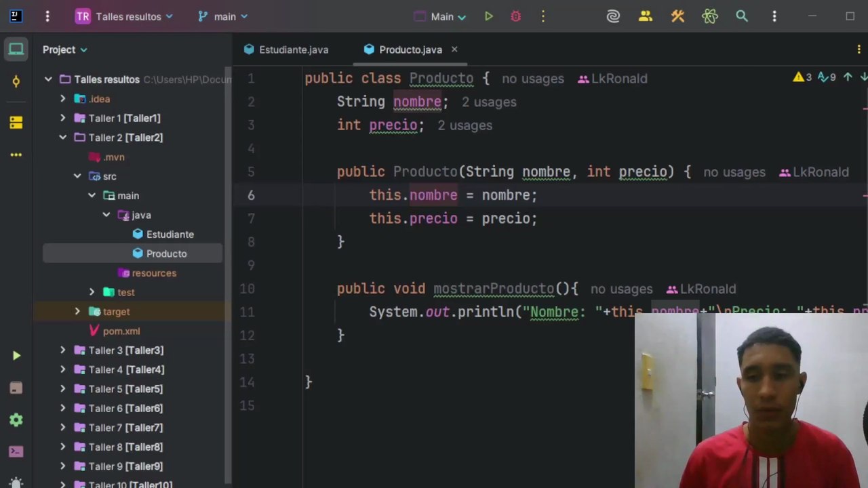Expand the target folder
The width and height of the screenshot is (868, 488).
tap(77, 312)
